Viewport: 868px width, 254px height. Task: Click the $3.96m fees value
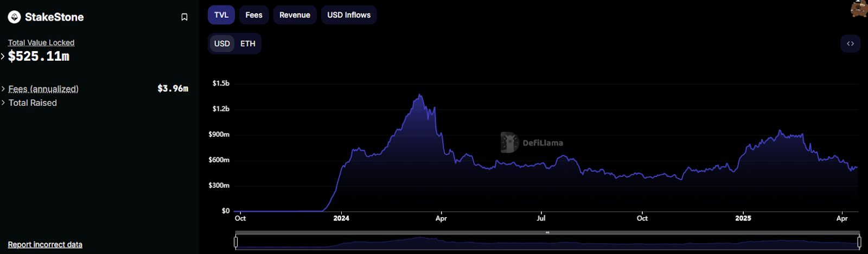pyautogui.click(x=173, y=88)
